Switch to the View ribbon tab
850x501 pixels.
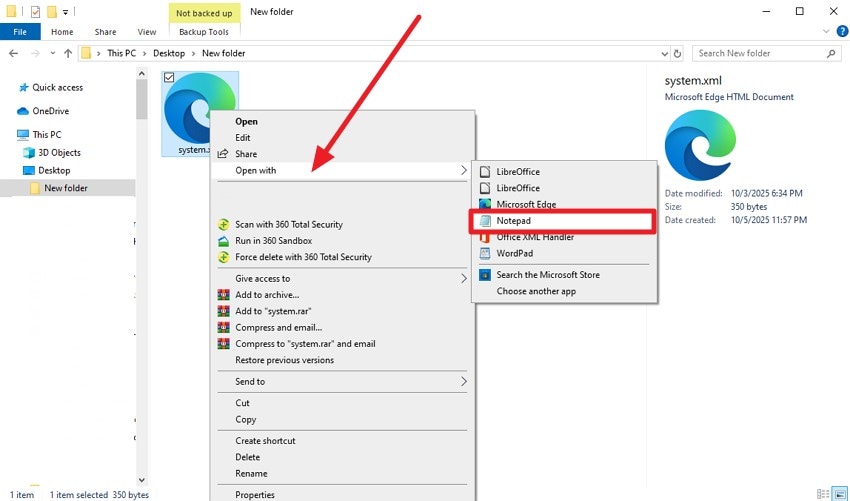click(x=147, y=32)
